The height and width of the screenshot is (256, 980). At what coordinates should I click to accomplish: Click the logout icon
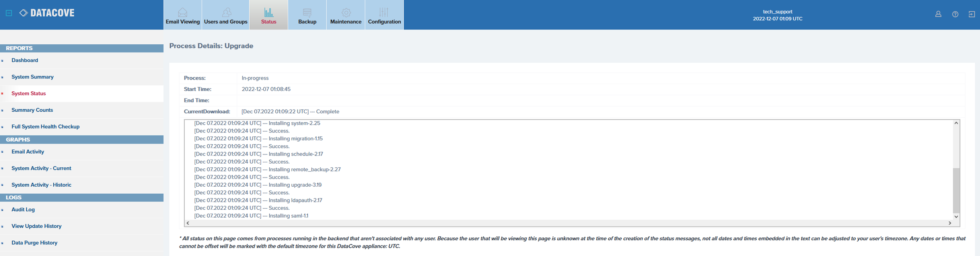tap(972, 14)
